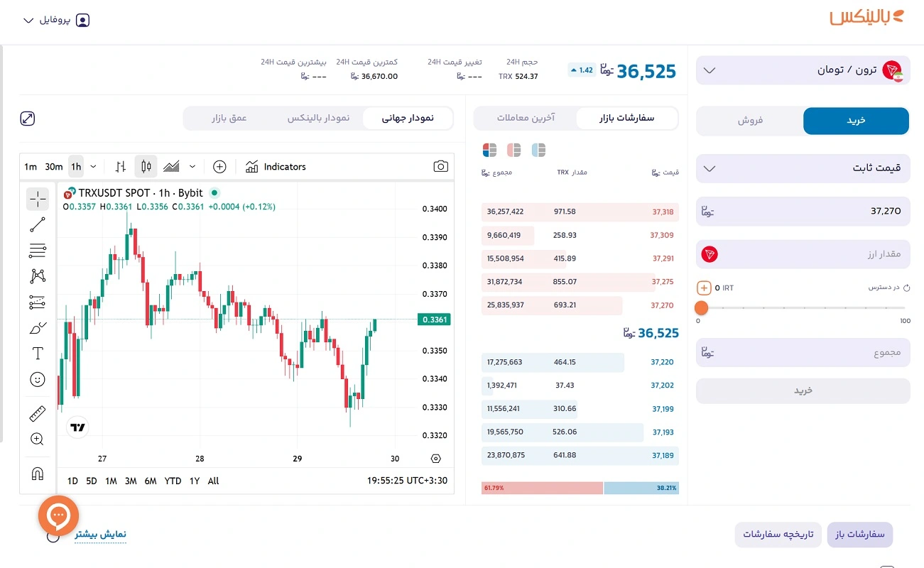Open the orange support chat bubble
The height and width of the screenshot is (568, 924).
58,515
